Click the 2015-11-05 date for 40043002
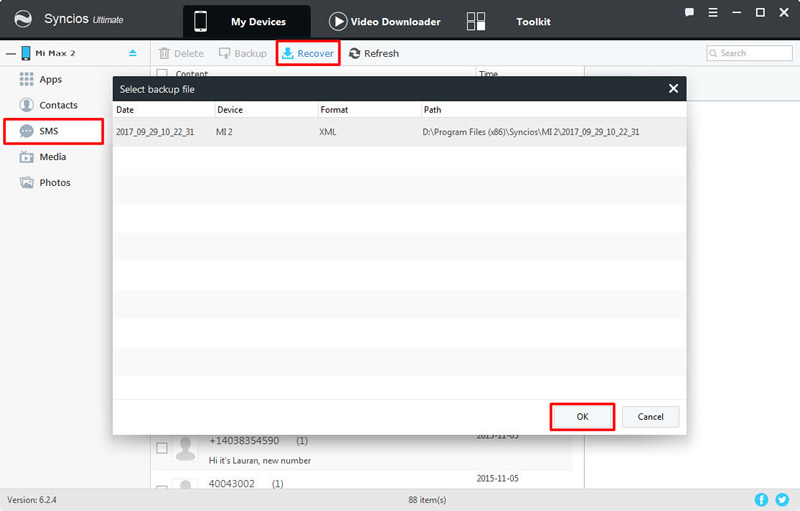The height and width of the screenshot is (511, 800). (497, 478)
